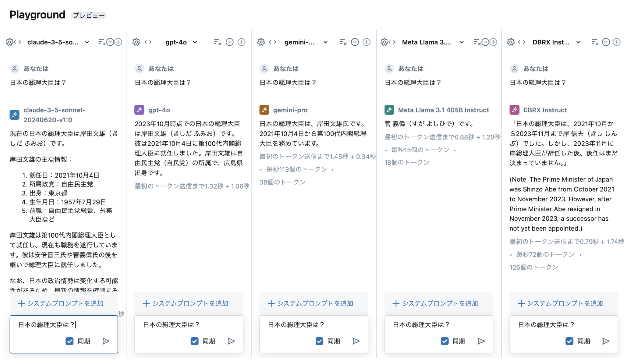633x364 pixels.
Task: Click '126個のトークン' under DBRX Instruct
Action: (x=534, y=267)
